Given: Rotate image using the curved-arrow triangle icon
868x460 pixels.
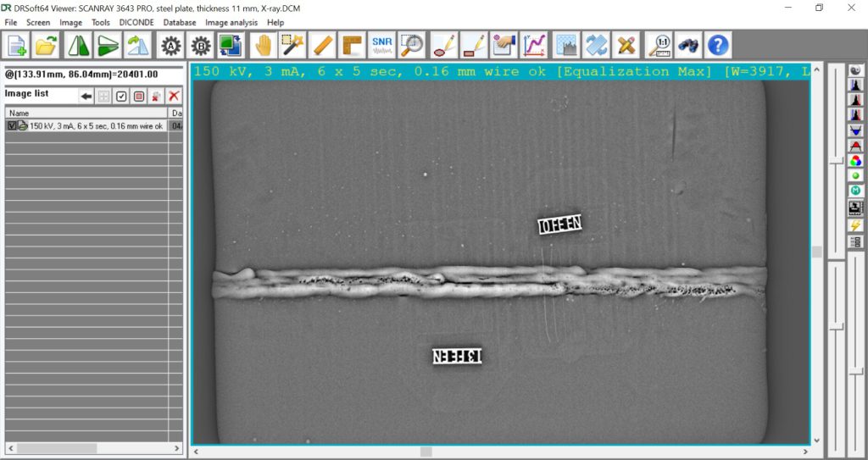Looking at the screenshot, I should pyautogui.click(x=137, y=46).
